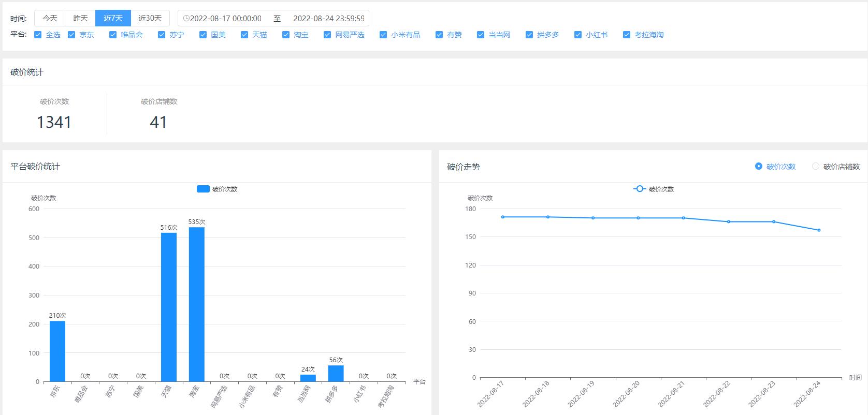Image resolution: width=868 pixels, height=415 pixels.
Task: Select the 今天 time tab
Action: (50, 18)
